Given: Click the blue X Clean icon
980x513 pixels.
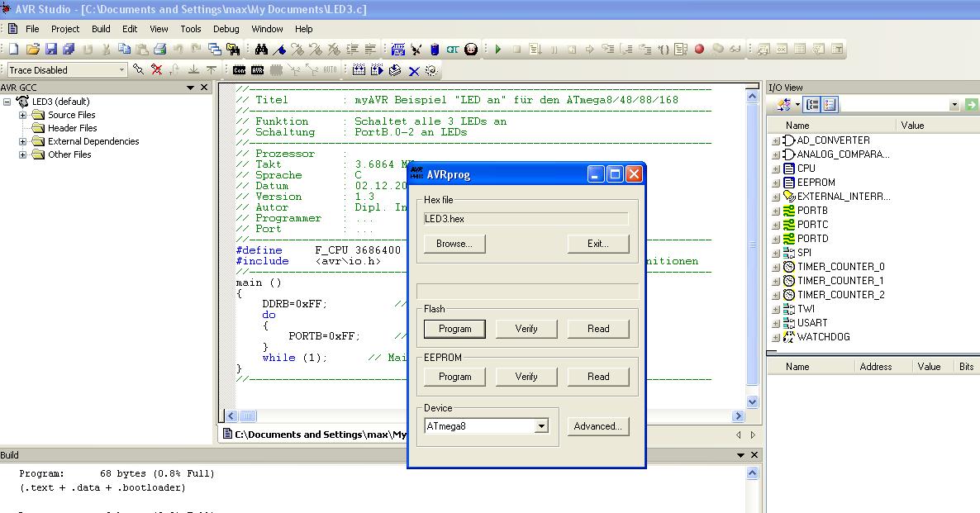Looking at the screenshot, I should [414, 70].
